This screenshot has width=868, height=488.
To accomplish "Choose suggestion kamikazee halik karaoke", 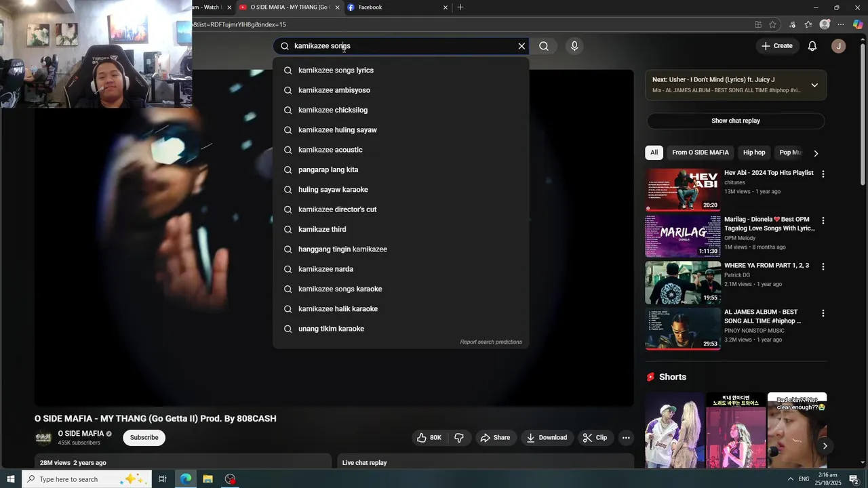I will (401, 309).
